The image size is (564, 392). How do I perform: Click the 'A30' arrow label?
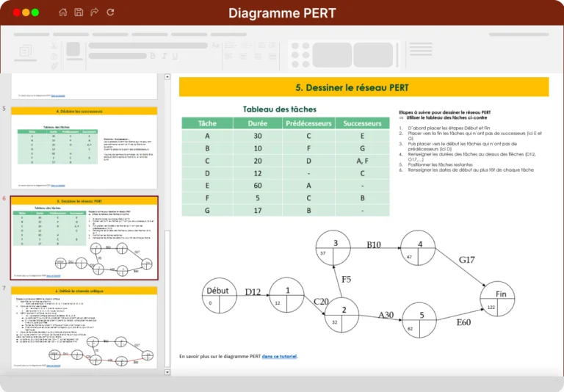pyautogui.click(x=386, y=315)
